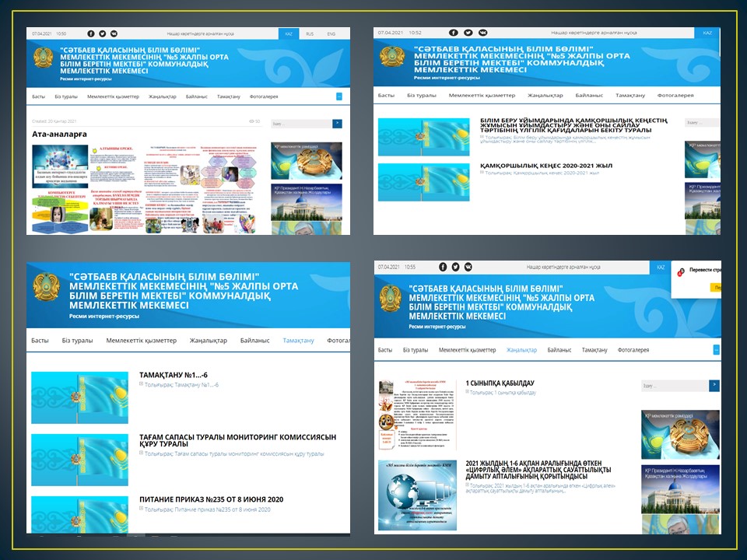Image resolution: width=747 pixels, height=560 pixels.
Task: Focus the Ізеу search field in 10:55 screenshot
Action: tap(675, 386)
